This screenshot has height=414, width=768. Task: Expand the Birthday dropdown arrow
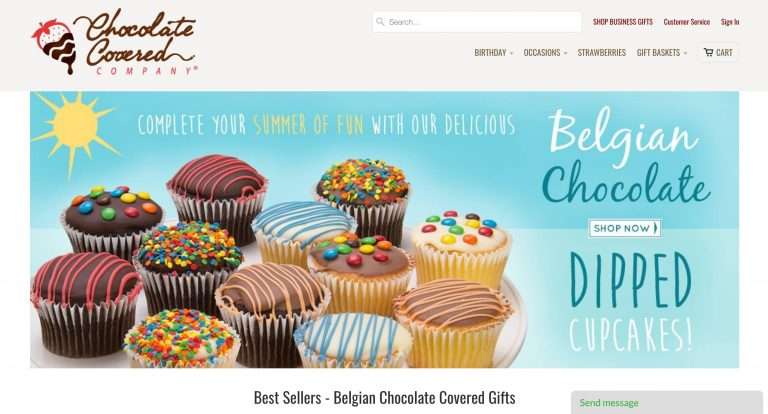click(511, 53)
